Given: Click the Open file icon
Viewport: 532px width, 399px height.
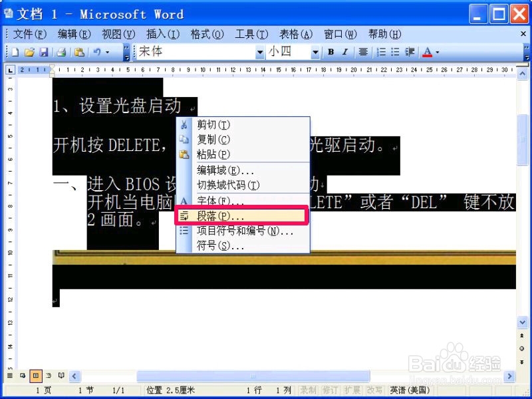Looking at the screenshot, I should 29,53.
